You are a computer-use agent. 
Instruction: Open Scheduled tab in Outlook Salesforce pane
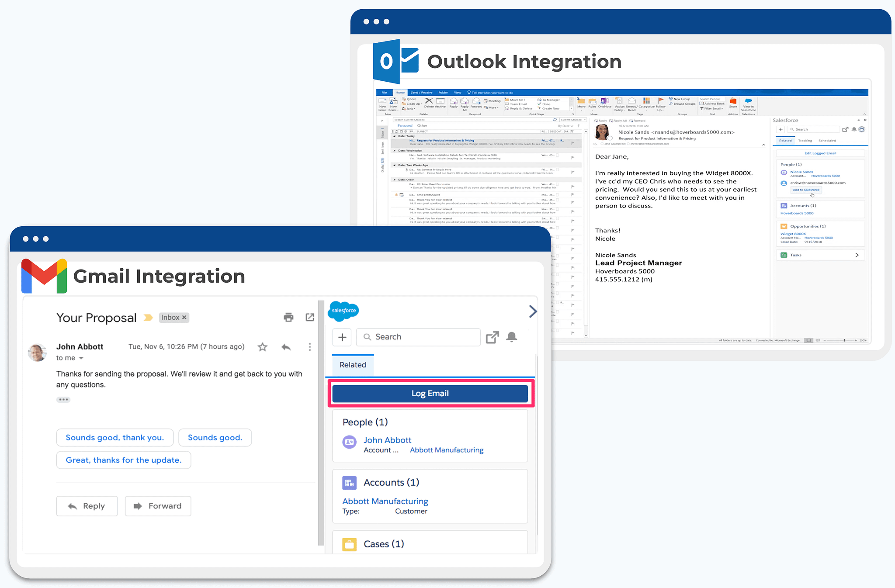click(x=827, y=141)
